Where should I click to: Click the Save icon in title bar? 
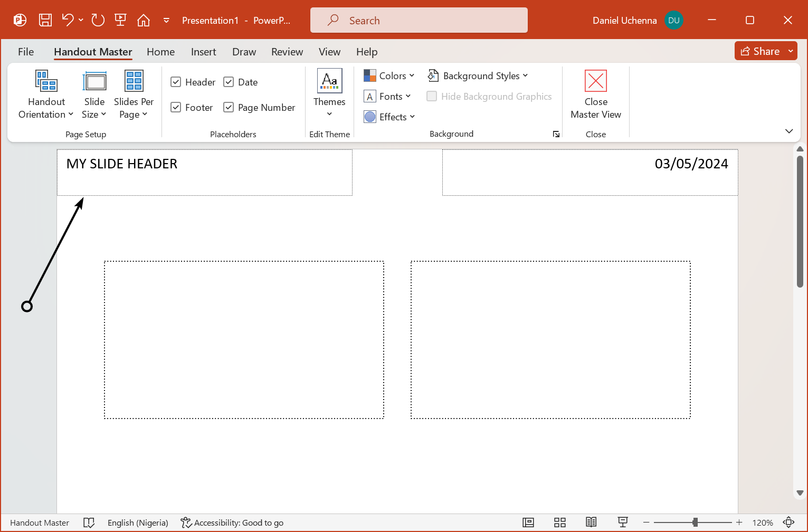pyautogui.click(x=45, y=20)
